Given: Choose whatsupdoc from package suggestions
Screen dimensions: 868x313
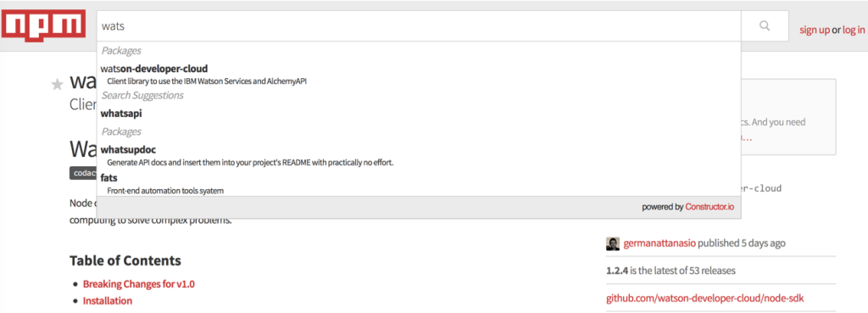Looking at the screenshot, I should [419, 156].
